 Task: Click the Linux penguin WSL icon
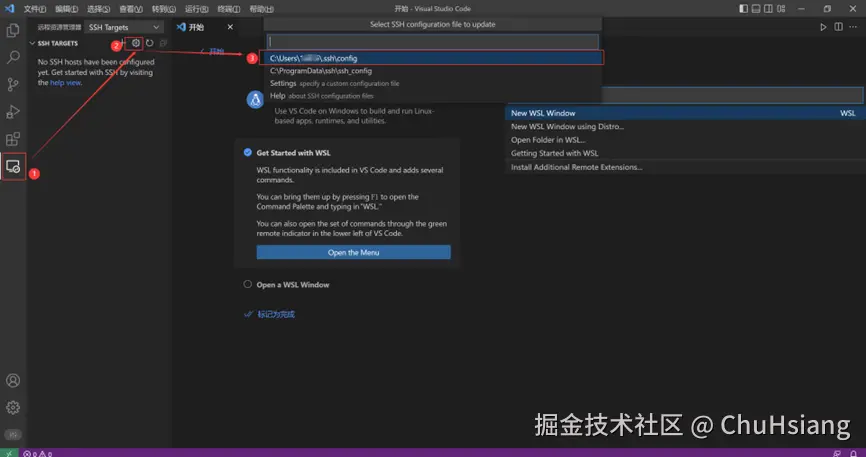255,99
